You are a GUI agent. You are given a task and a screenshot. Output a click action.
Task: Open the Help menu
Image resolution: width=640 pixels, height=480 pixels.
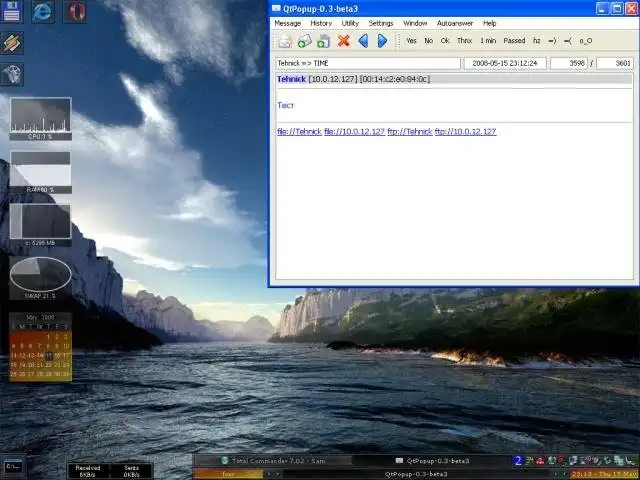489,23
